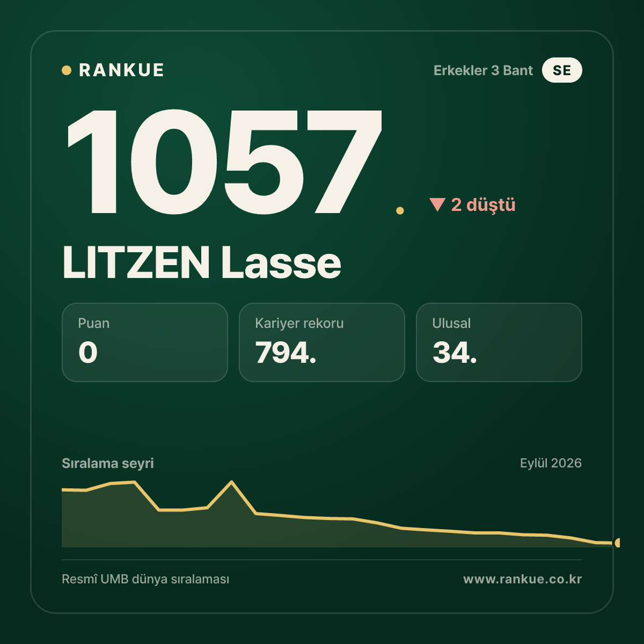
Task: Open the Ulusal stat card
Action: click(x=499, y=342)
